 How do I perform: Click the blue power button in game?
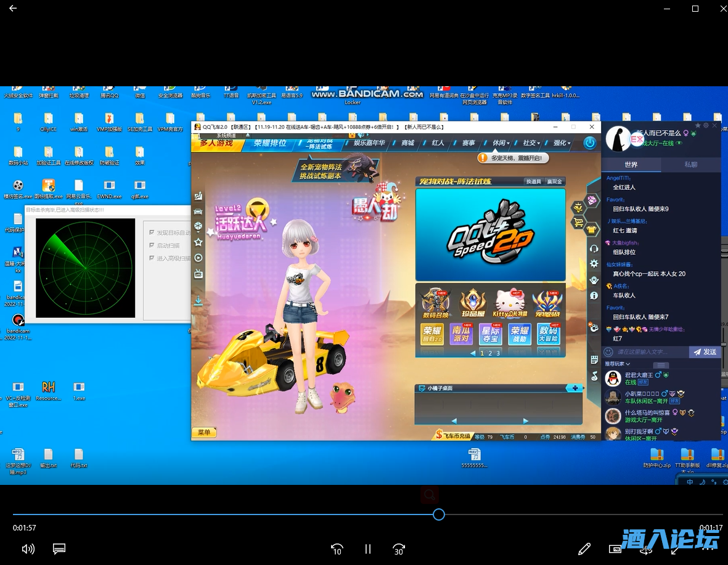(590, 143)
